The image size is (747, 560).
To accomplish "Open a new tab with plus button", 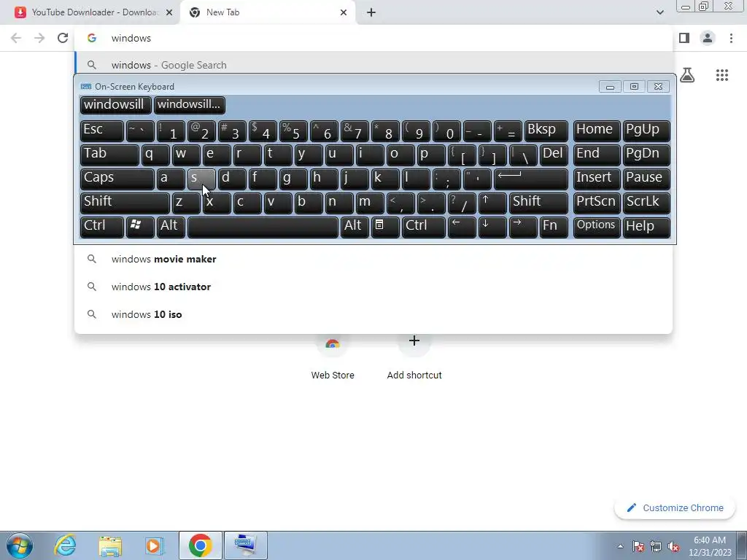I will coord(371,12).
